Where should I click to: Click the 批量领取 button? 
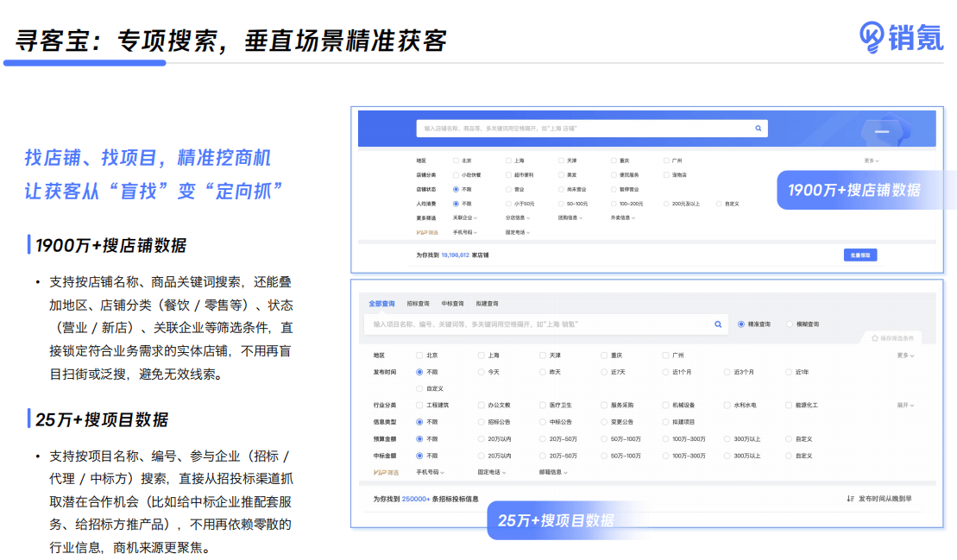pyautogui.click(x=860, y=255)
